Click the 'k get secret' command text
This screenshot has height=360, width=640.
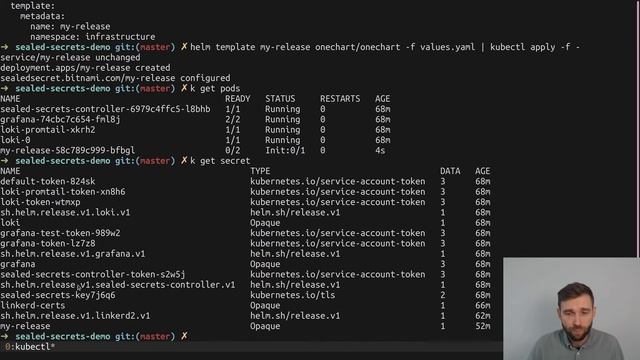[x=220, y=161]
